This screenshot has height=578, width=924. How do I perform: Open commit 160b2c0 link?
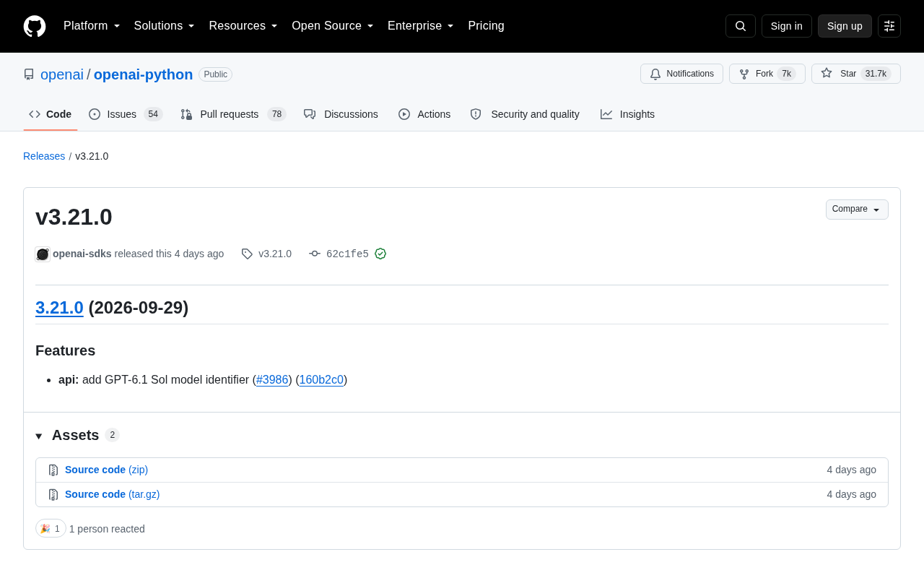coord(321,380)
